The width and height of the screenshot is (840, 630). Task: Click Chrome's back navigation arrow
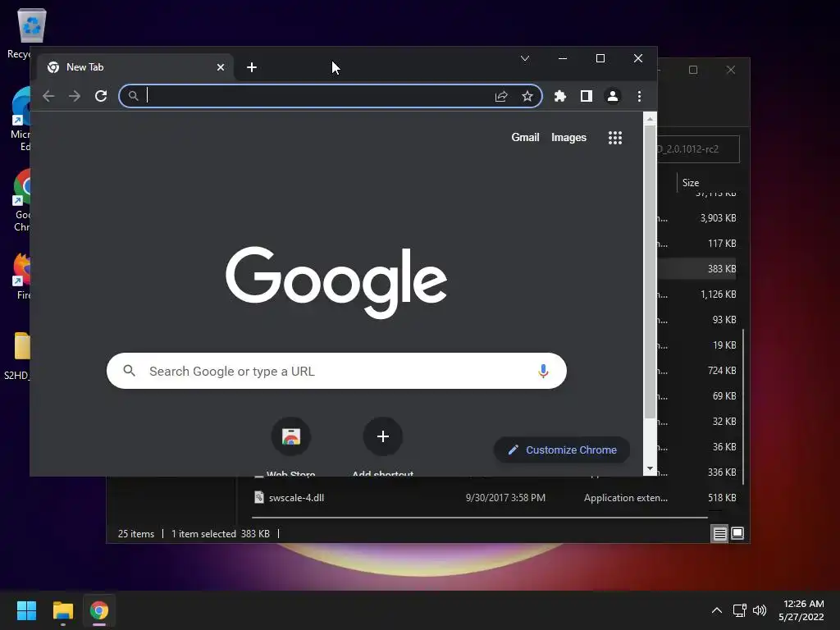[48, 96]
